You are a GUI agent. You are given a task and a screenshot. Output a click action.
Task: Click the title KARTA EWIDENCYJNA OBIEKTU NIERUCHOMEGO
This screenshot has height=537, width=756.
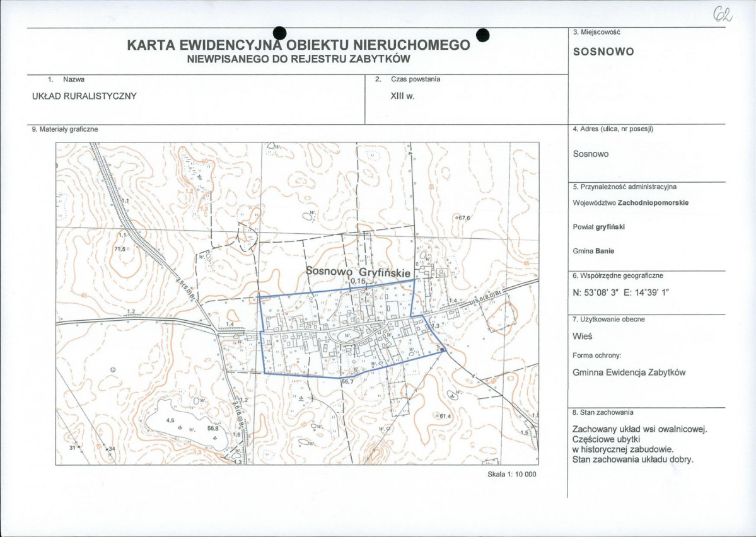[298, 45]
